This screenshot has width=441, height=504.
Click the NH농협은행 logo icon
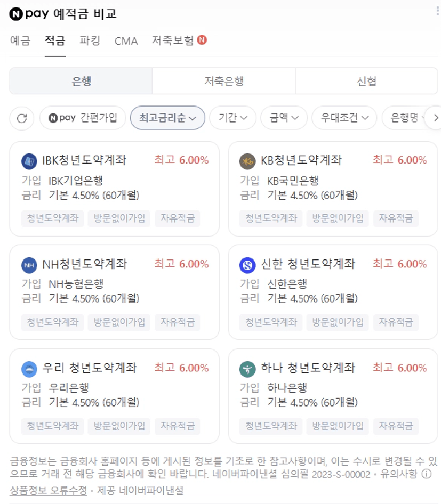pyautogui.click(x=29, y=265)
